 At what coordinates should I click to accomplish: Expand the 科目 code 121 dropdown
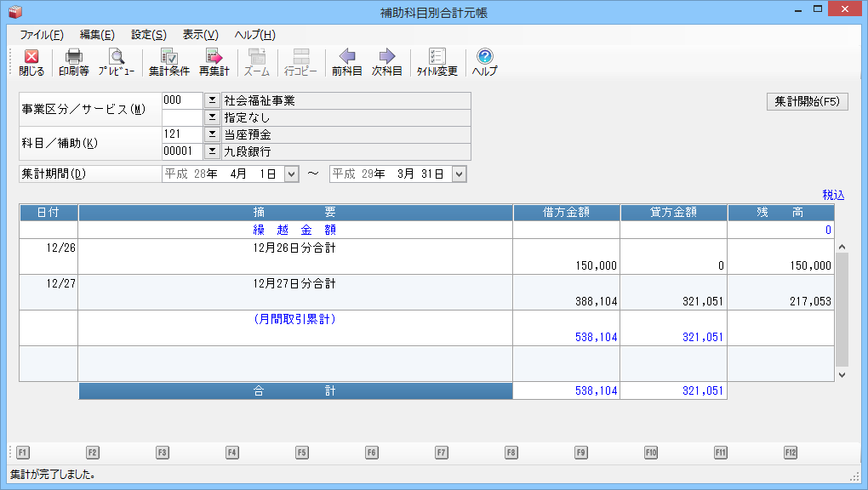[212, 134]
